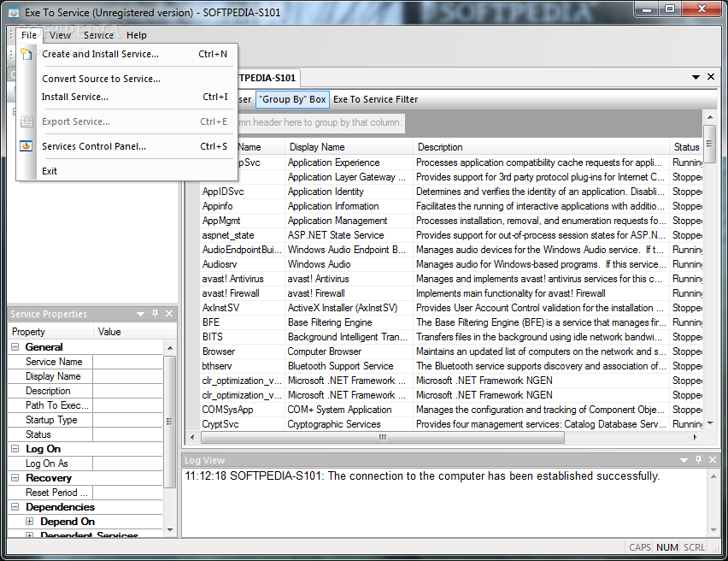Screen dimensions: 728x561
Task: Click the Value column header
Action: pos(135,332)
